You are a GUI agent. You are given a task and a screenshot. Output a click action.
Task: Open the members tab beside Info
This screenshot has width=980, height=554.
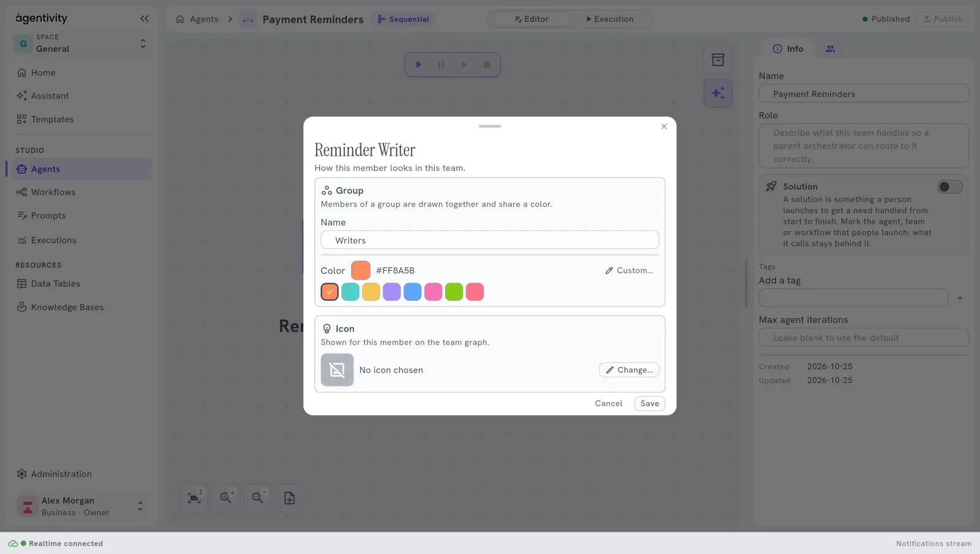(x=831, y=48)
